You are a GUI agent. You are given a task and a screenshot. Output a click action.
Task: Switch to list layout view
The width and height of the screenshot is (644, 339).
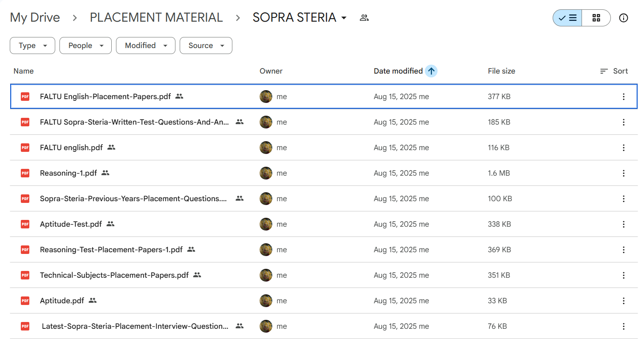[x=568, y=18]
